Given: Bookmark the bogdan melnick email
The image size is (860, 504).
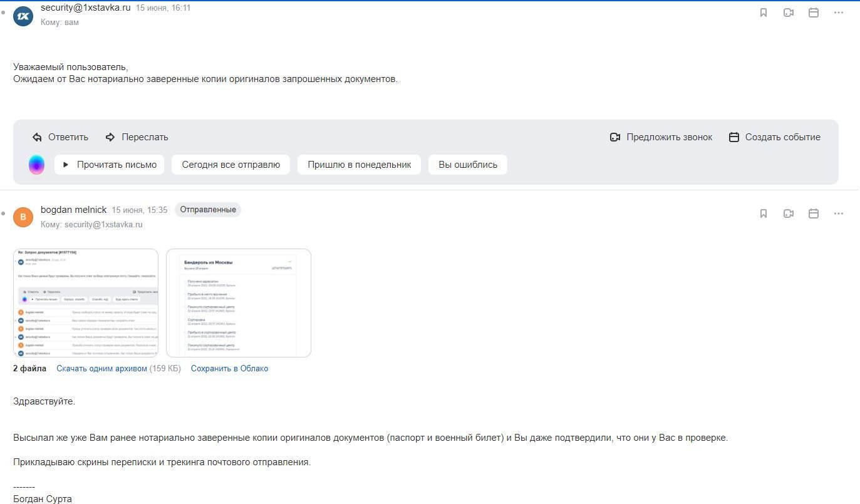Looking at the screenshot, I should 764,213.
